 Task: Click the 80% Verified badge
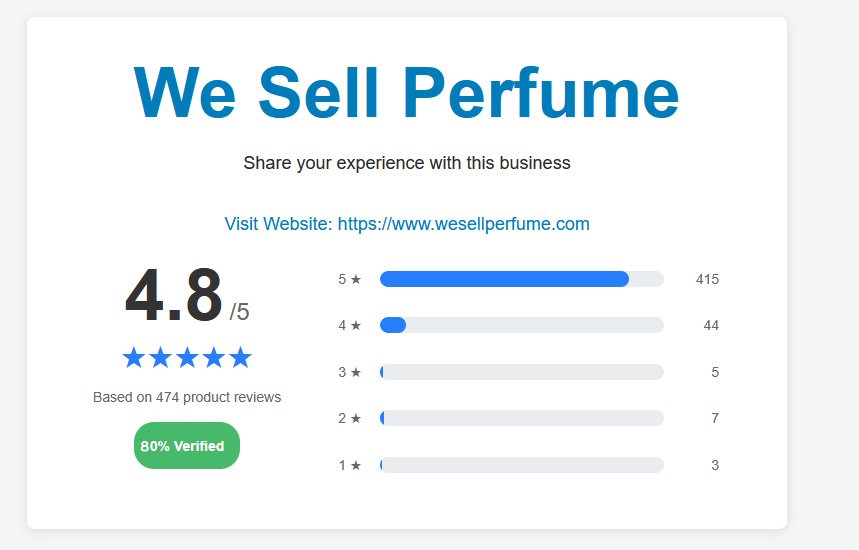[187, 446]
